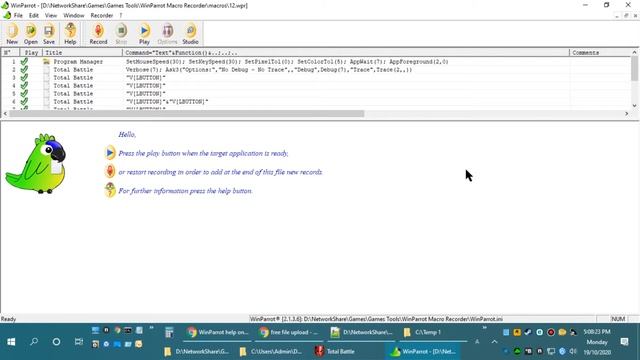Toggle play checkmark for row 2

24,70
